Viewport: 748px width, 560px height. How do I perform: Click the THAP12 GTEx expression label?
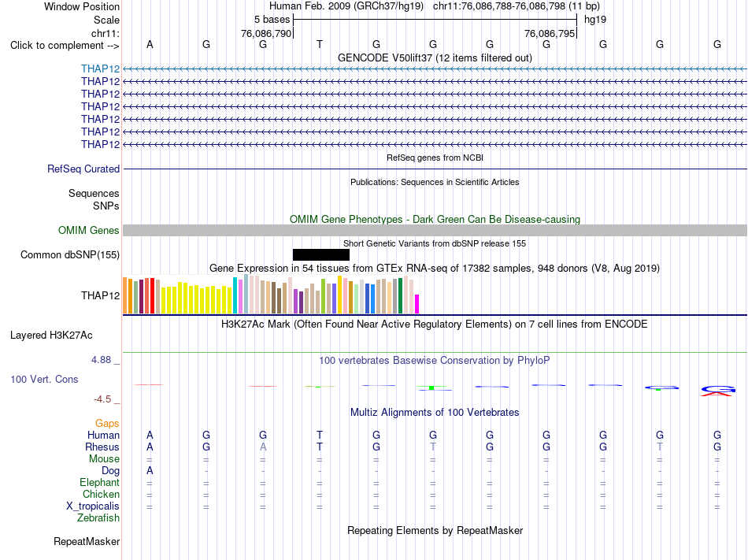coord(100,295)
